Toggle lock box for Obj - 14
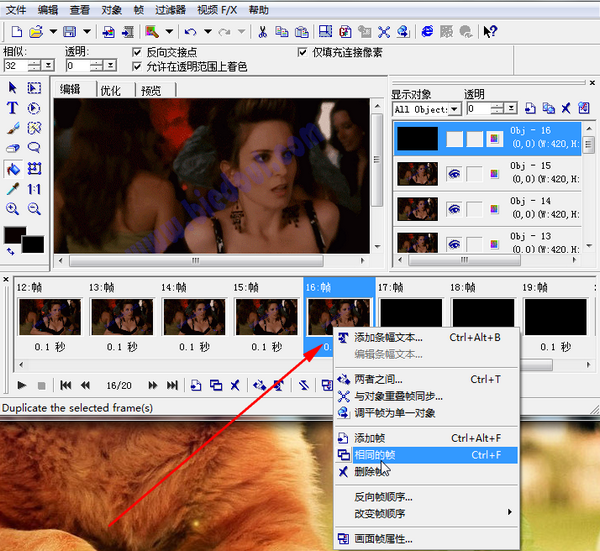 pos(474,209)
